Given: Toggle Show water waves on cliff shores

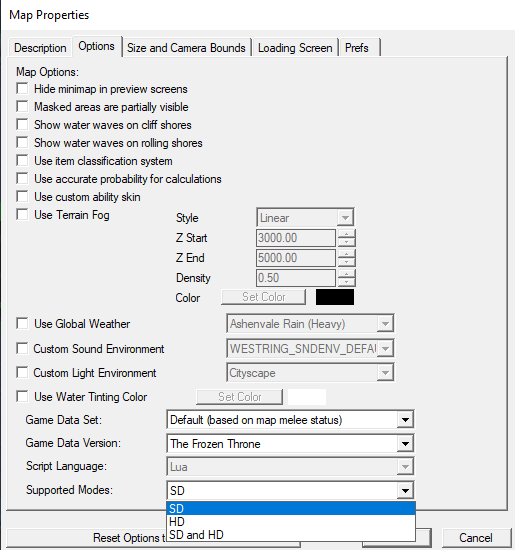Looking at the screenshot, I should (22, 124).
